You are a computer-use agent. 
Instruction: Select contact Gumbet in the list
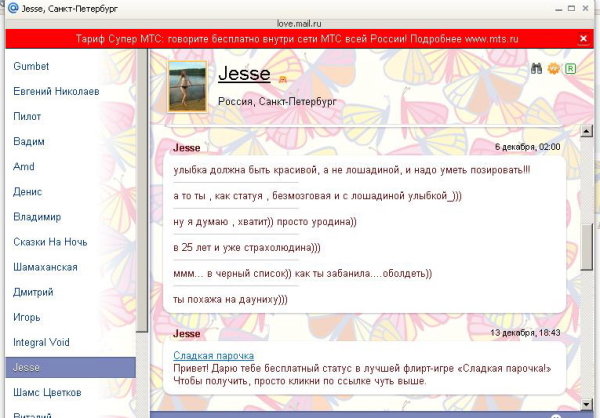pyautogui.click(x=32, y=66)
